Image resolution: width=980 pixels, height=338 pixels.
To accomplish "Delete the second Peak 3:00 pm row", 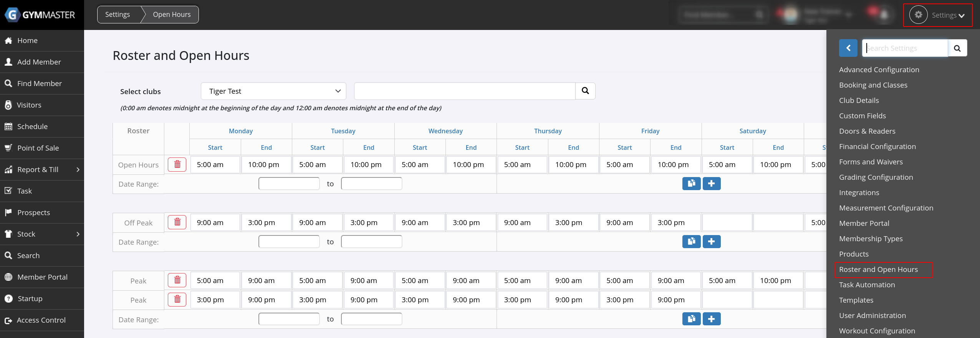I will point(177,299).
